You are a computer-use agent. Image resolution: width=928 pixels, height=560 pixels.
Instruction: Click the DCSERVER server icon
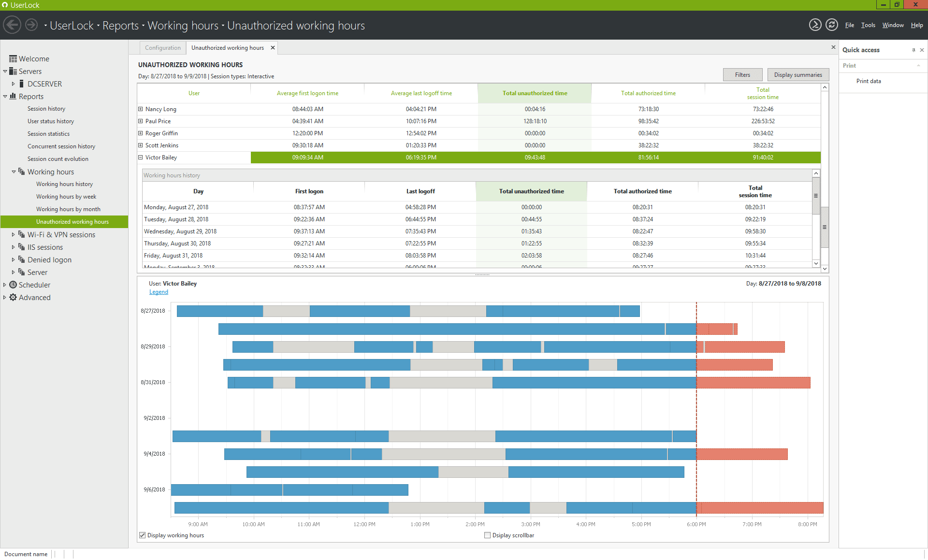(x=22, y=84)
